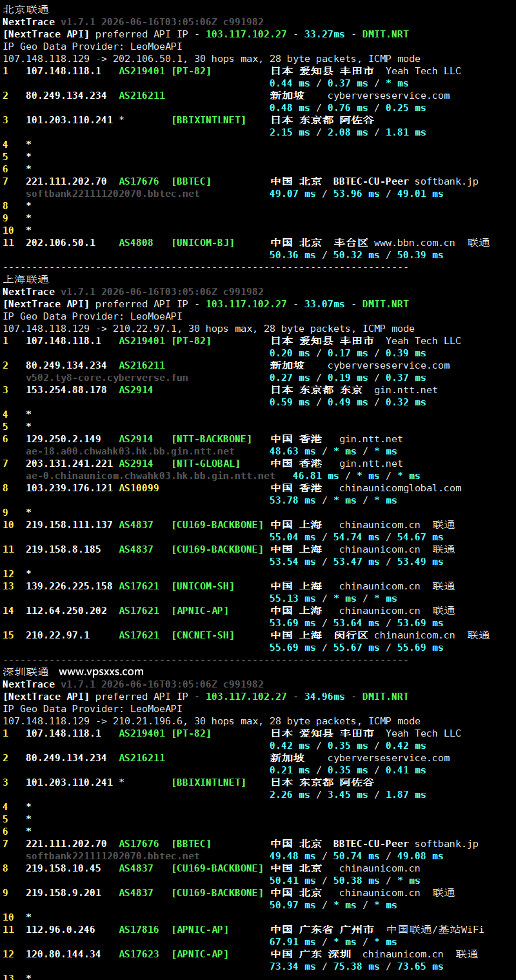Click the '丰台区' district text

[351, 243]
